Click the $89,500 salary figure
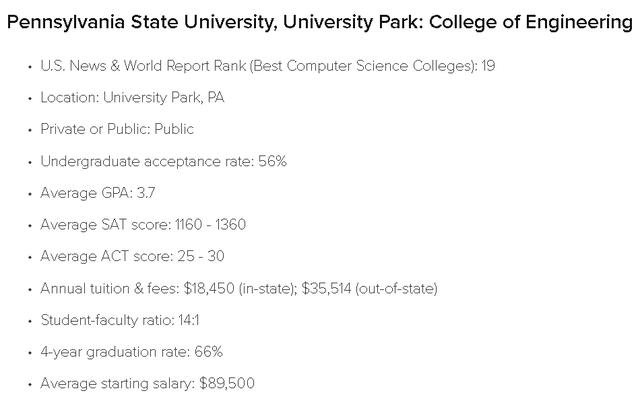This screenshot has height=399, width=640. point(227,383)
